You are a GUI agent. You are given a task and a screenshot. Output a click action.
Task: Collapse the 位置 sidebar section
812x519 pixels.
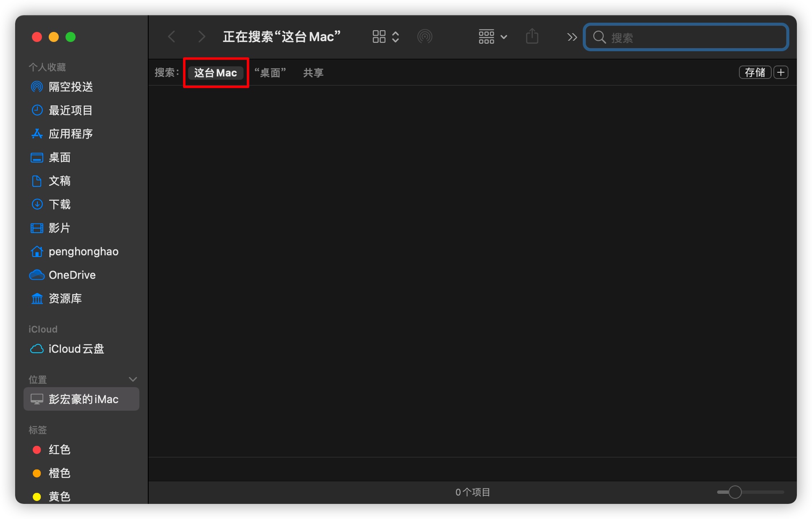[133, 379]
